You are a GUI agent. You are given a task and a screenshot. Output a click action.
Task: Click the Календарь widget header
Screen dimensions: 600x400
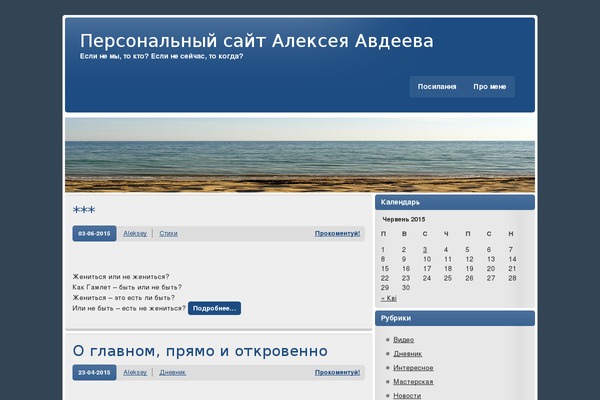[x=455, y=202]
